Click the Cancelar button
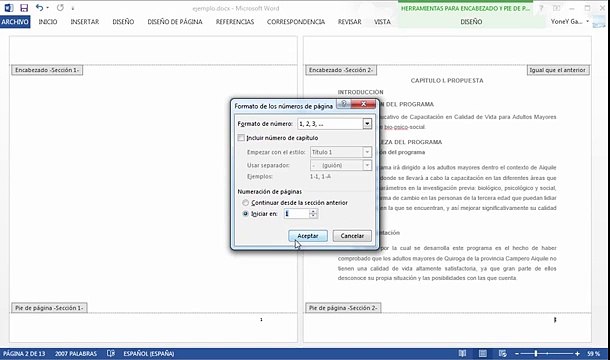 pyautogui.click(x=352, y=236)
